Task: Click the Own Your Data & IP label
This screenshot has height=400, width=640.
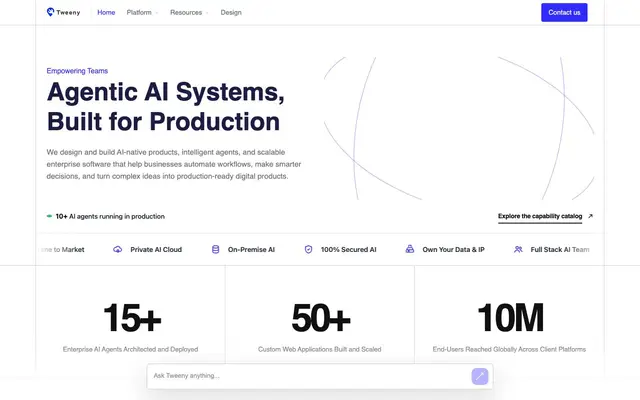Action: pos(453,249)
